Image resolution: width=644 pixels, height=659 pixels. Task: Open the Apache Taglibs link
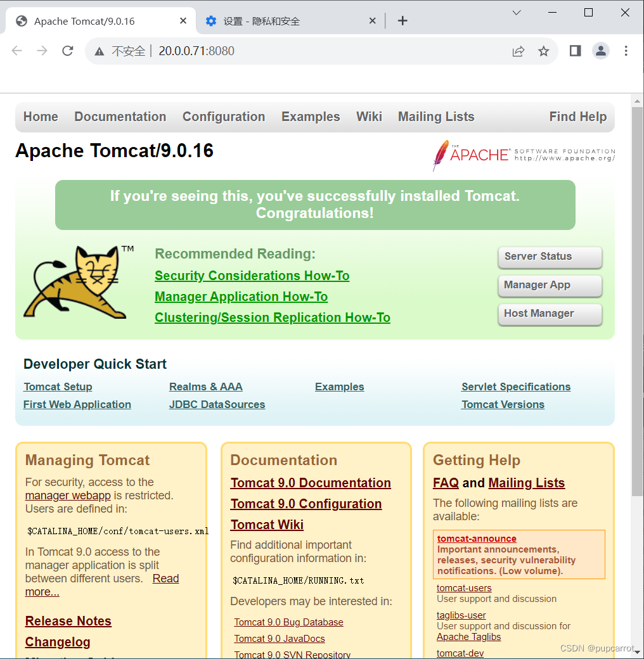(468, 637)
